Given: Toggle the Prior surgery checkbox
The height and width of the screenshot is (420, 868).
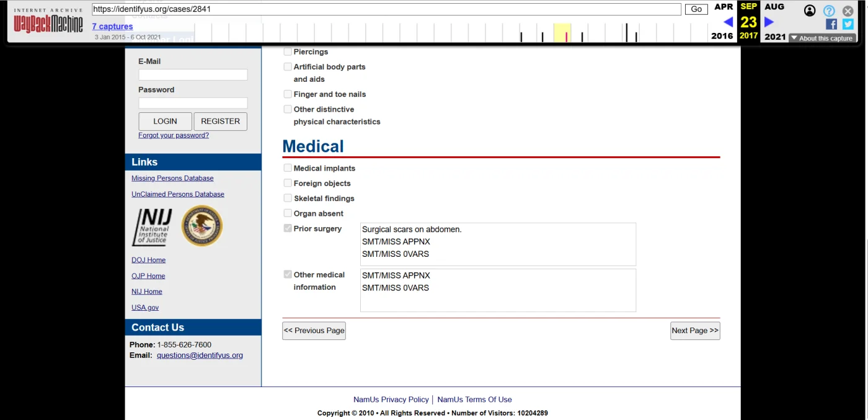Looking at the screenshot, I should point(288,228).
